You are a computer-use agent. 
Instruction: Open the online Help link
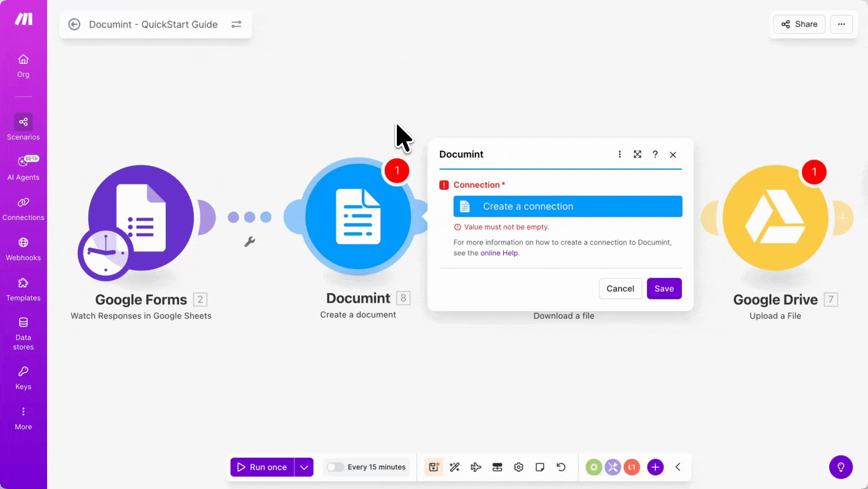tap(499, 253)
